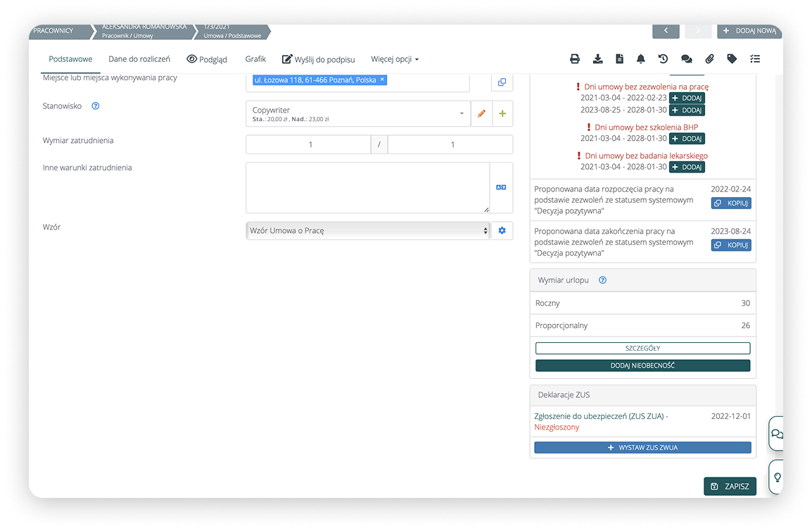Viewport: 812px width, 531px height.
Task: Open comments speech bubbles icon
Action: (686, 59)
